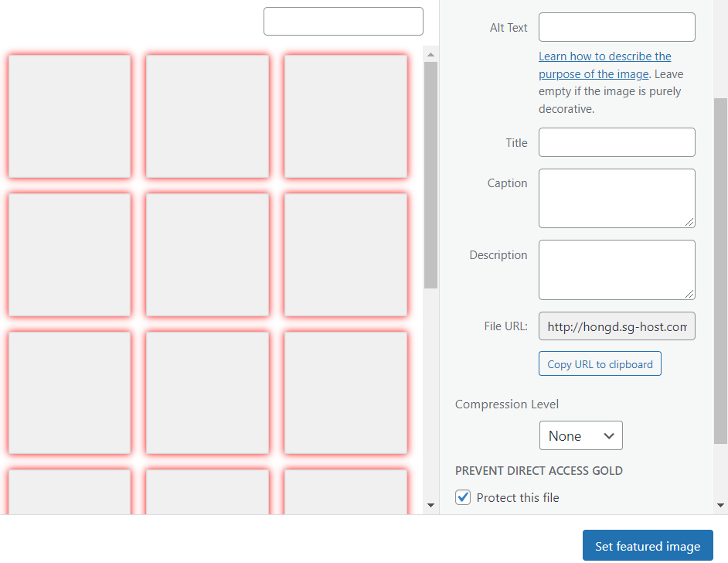The width and height of the screenshot is (728, 563).
Task: Click the 'Compression Level' label
Action: point(506,404)
